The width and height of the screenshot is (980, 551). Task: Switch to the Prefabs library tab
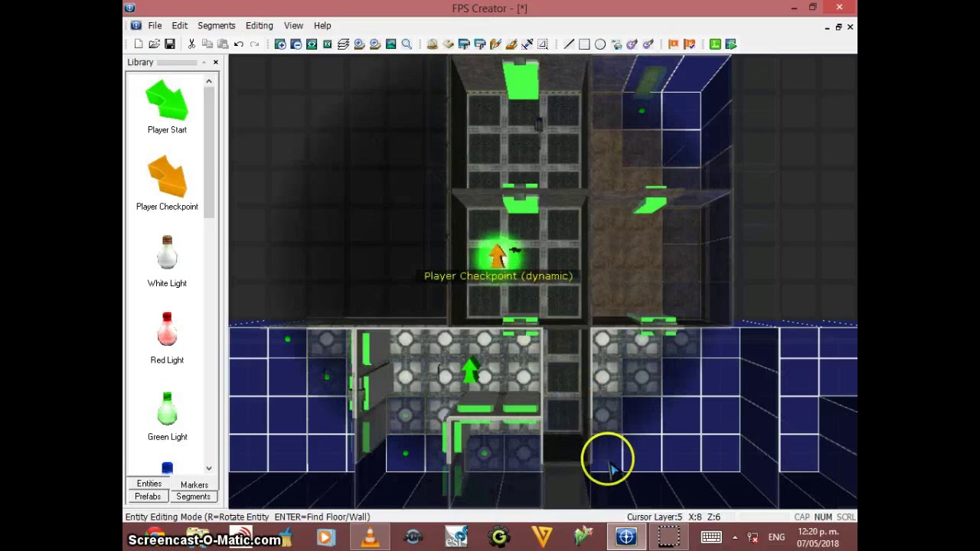pyautogui.click(x=149, y=497)
